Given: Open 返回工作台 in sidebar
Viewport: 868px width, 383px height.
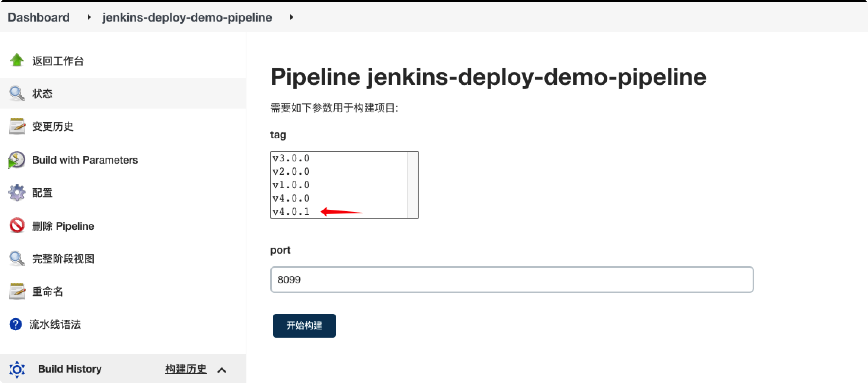Looking at the screenshot, I should point(58,61).
